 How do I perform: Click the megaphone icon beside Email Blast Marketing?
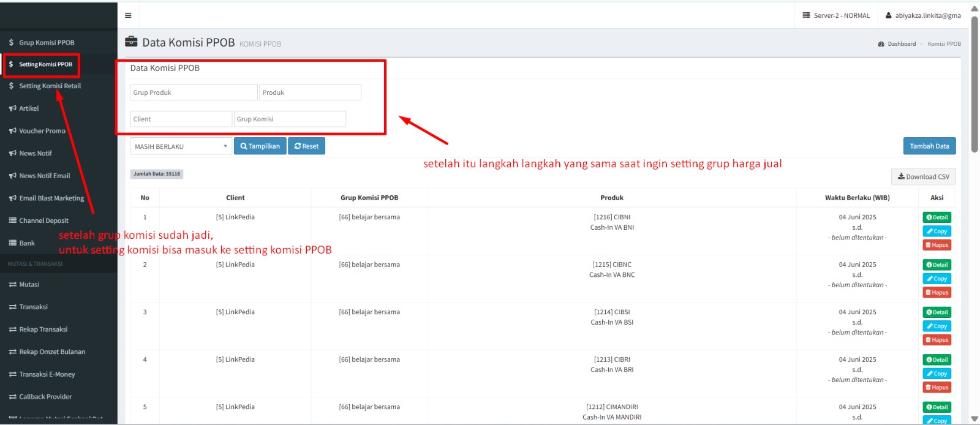tap(12, 198)
